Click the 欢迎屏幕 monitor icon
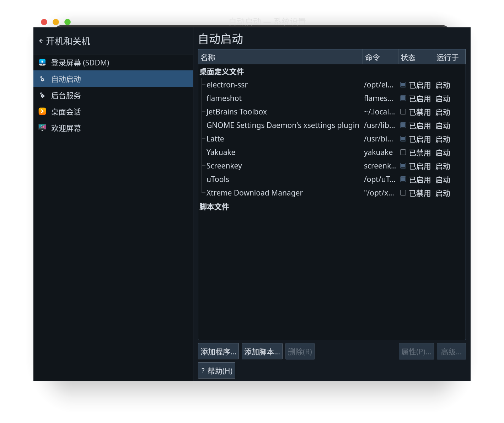Screen dimensions: 504x423 (42, 128)
